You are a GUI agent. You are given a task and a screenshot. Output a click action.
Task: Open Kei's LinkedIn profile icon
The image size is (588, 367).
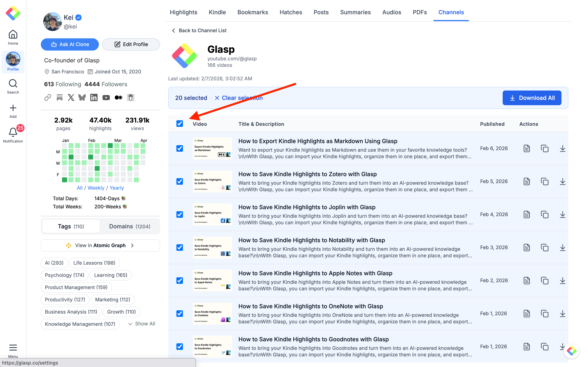click(94, 98)
